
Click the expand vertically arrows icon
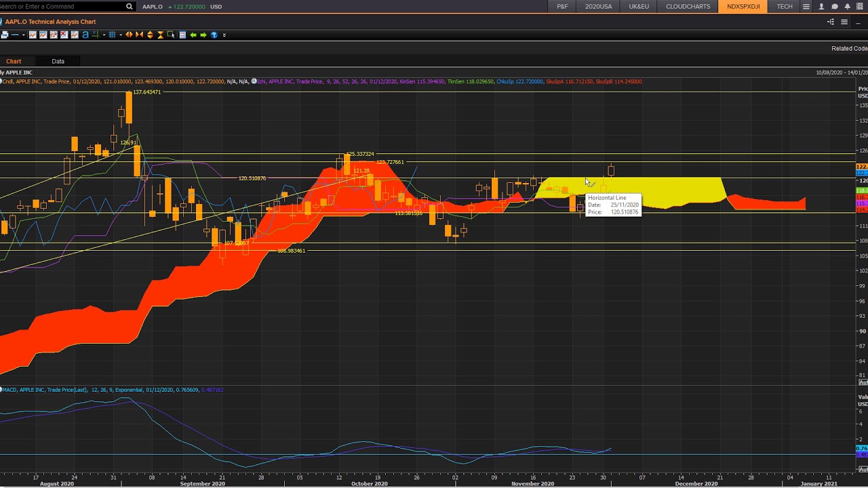(x=150, y=35)
